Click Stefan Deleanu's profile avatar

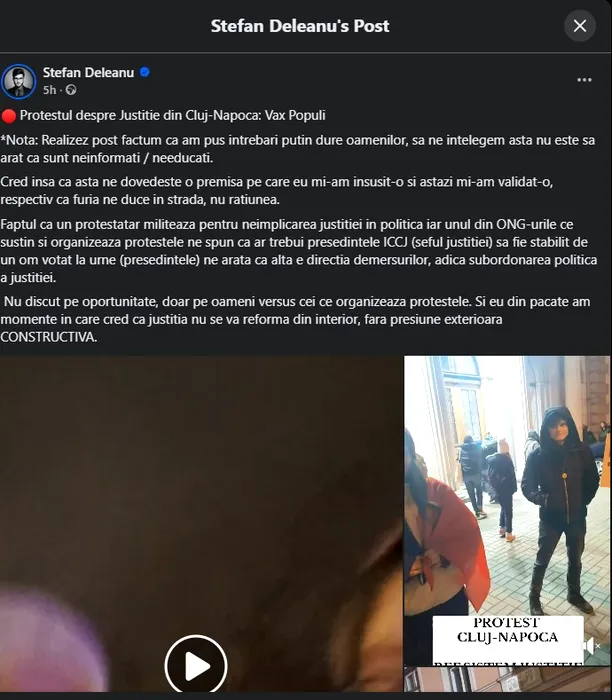[18, 81]
